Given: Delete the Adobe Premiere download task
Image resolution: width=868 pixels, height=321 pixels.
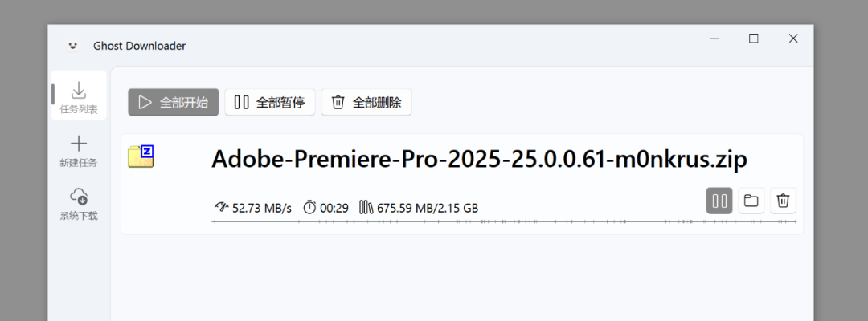Looking at the screenshot, I should pyautogui.click(x=783, y=201).
